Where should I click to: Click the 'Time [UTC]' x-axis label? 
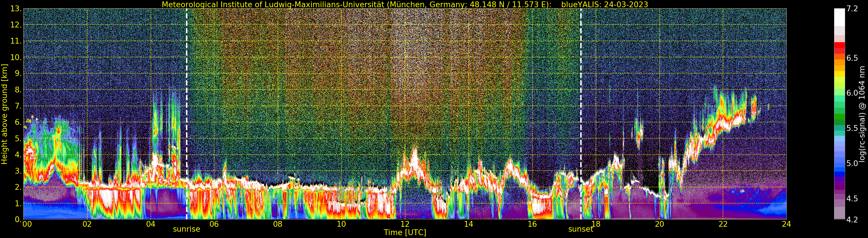coord(405,233)
